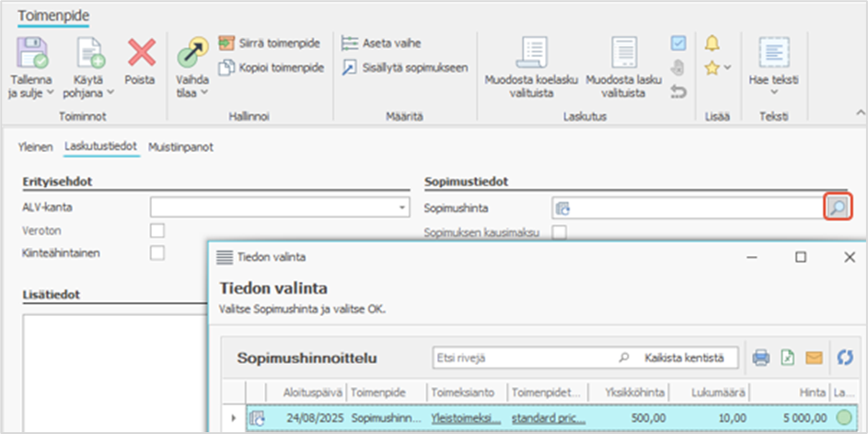868x434 pixels.
Task: Click the red Poista delete icon
Action: coord(140,53)
